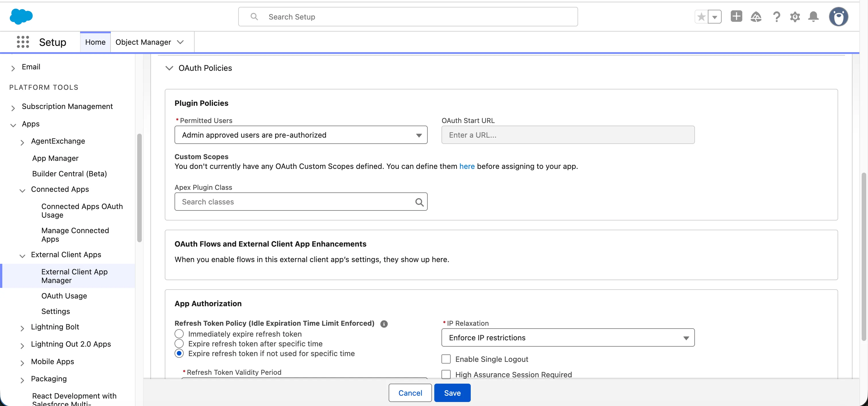This screenshot has width=868, height=406.
Task: Open the App Launcher grid icon
Action: [x=23, y=42]
